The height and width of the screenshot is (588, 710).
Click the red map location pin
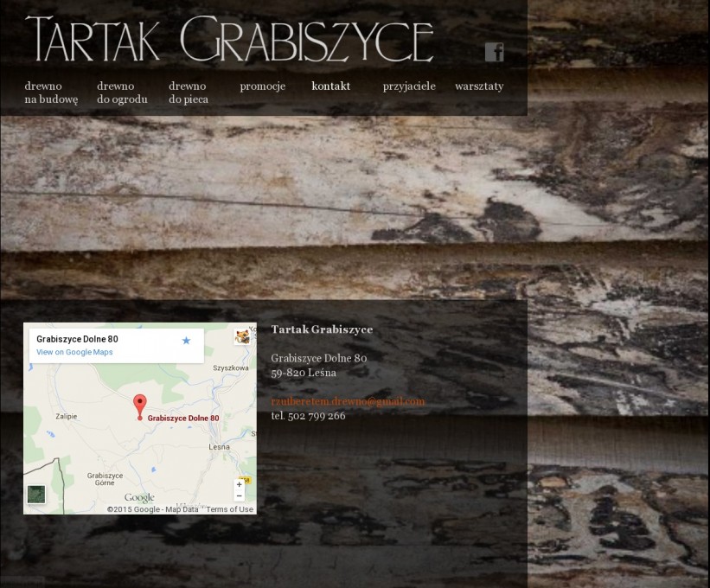click(140, 405)
